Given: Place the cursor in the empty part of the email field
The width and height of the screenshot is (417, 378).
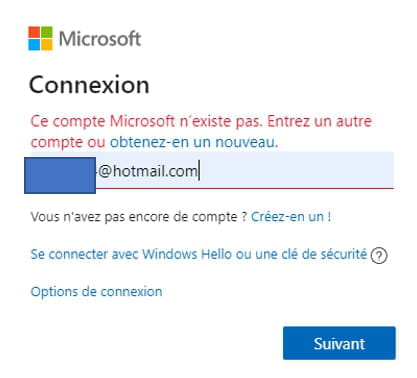Looking at the screenshot, I should pyautogui.click(x=297, y=170).
